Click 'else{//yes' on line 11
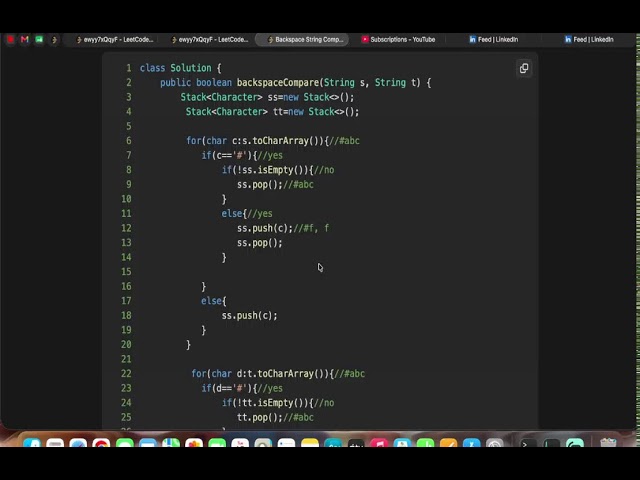Viewport: 640px width, 480px height. [x=247, y=213]
